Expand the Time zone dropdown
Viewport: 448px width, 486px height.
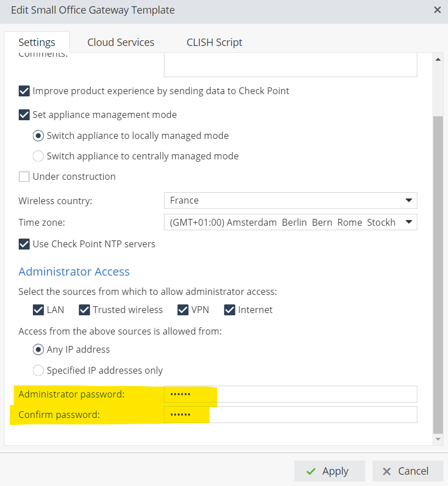290,222
